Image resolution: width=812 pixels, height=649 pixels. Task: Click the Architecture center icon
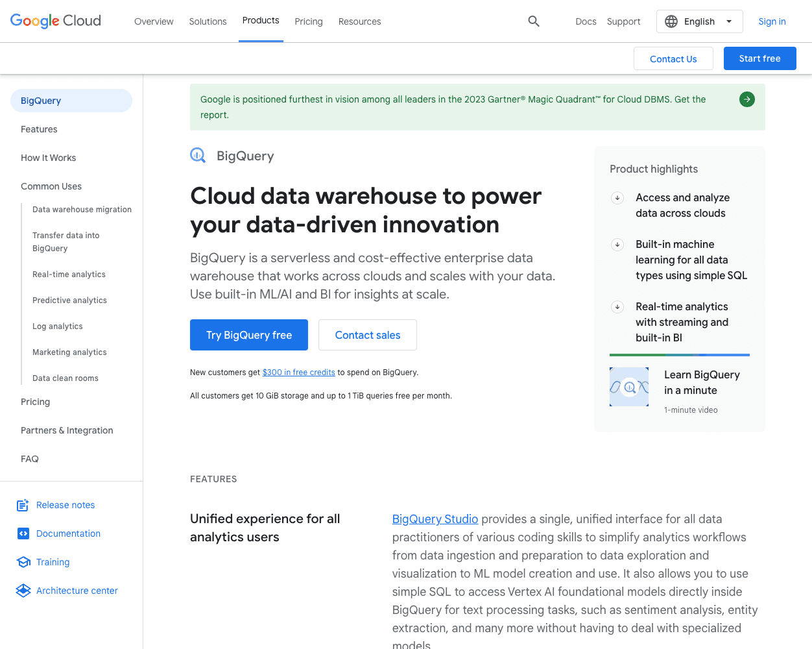point(23,591)
